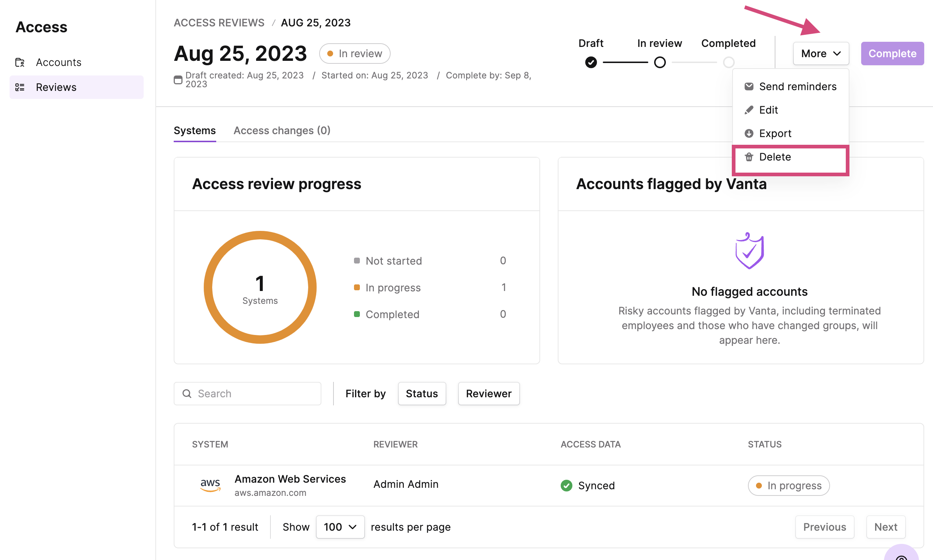This screenshot has width=933, height=560.
Task: Focus the Search input field
Action: click(247, 394)
